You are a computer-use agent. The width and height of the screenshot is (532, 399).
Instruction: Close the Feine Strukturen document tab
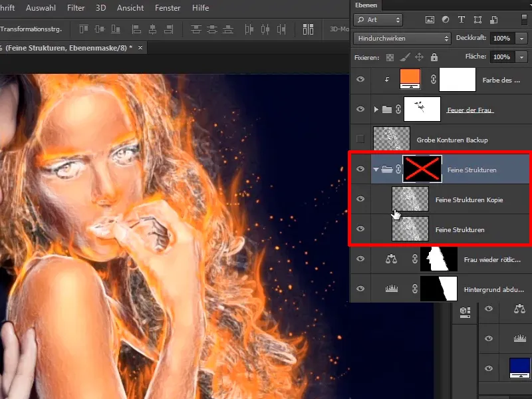pos(140,48)
